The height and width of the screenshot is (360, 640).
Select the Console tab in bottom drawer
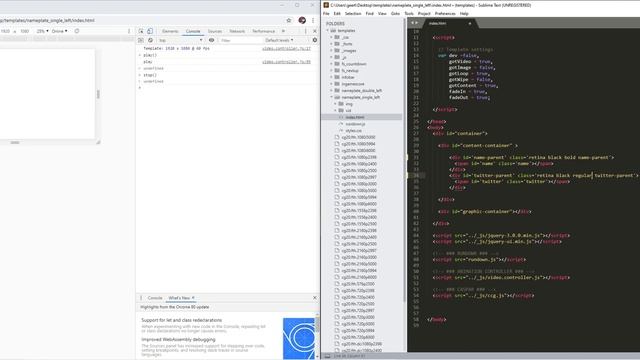click(x=155, y=298)
